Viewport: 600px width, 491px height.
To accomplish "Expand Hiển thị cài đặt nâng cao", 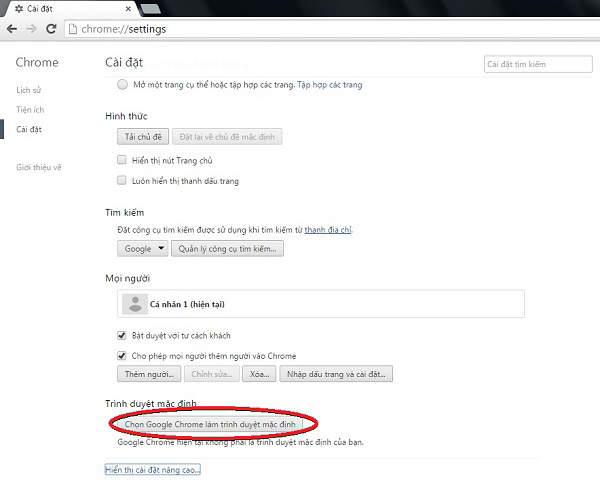I will [x=152, y=469].
